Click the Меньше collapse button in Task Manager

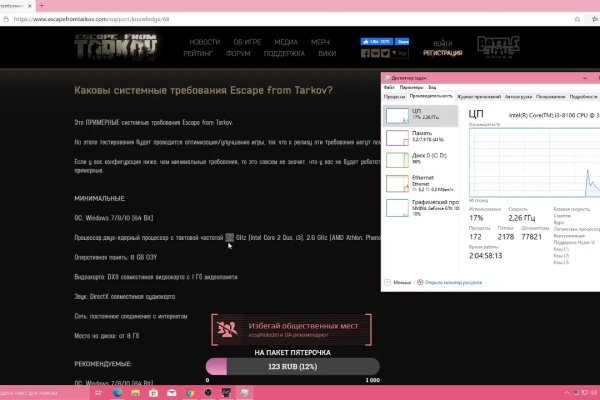pos(397,282)
